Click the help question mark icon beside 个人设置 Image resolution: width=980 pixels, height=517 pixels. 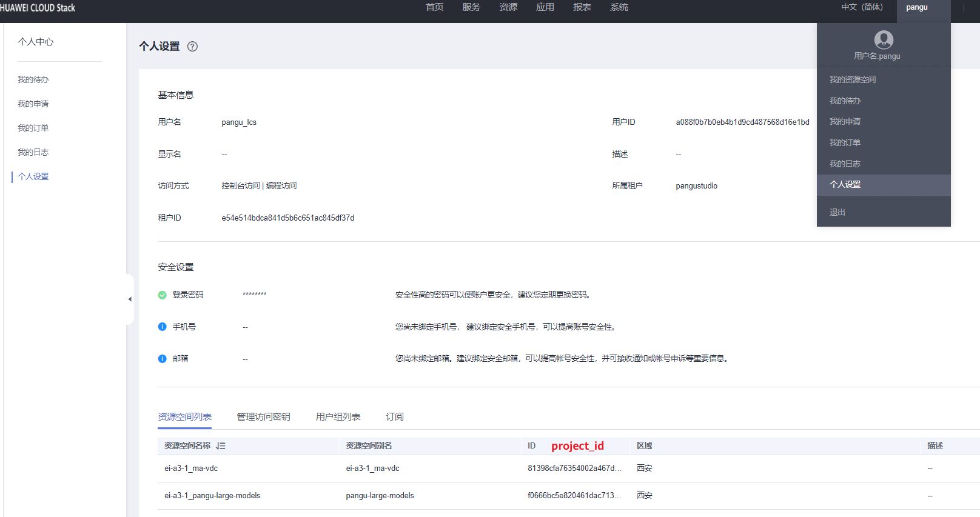[192, 47]
